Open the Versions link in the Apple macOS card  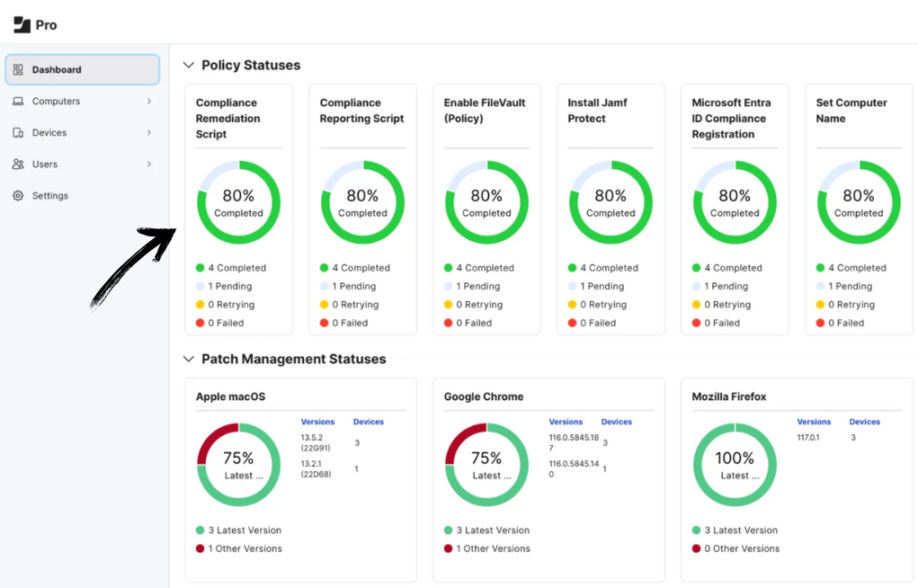(x=317, y=421)
